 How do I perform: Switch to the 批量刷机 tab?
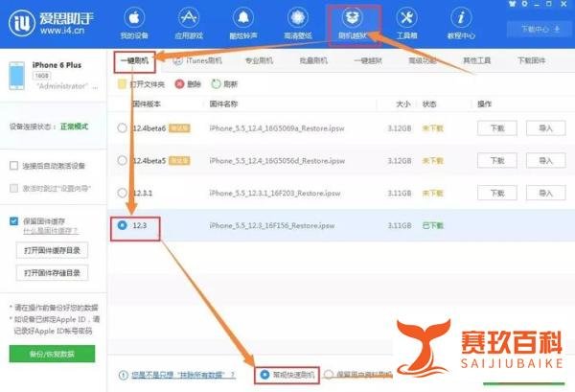313,60
